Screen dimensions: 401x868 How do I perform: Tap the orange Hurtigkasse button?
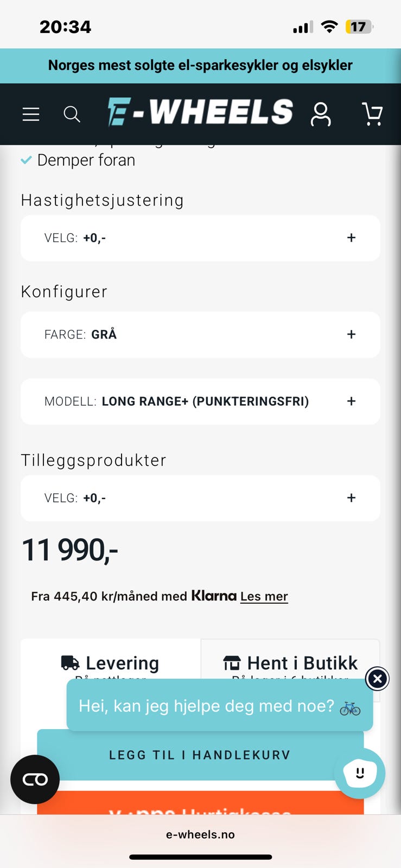[200, 803]
